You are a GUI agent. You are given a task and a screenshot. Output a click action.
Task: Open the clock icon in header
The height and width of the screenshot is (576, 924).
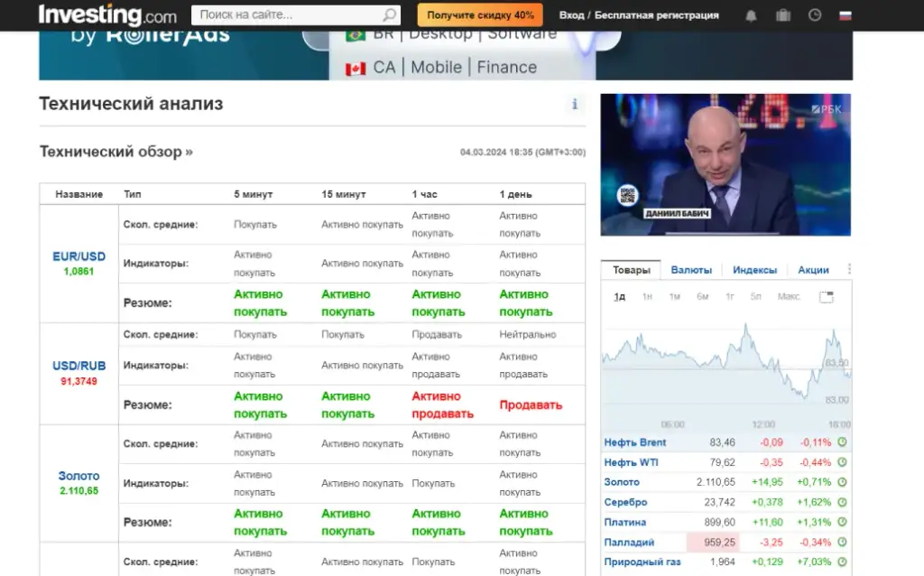coord(815,15)
